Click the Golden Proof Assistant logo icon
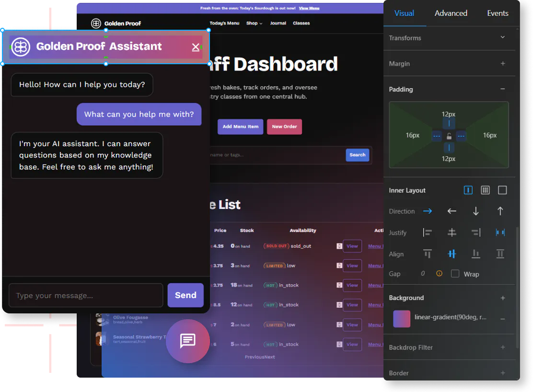 (21, 46)
